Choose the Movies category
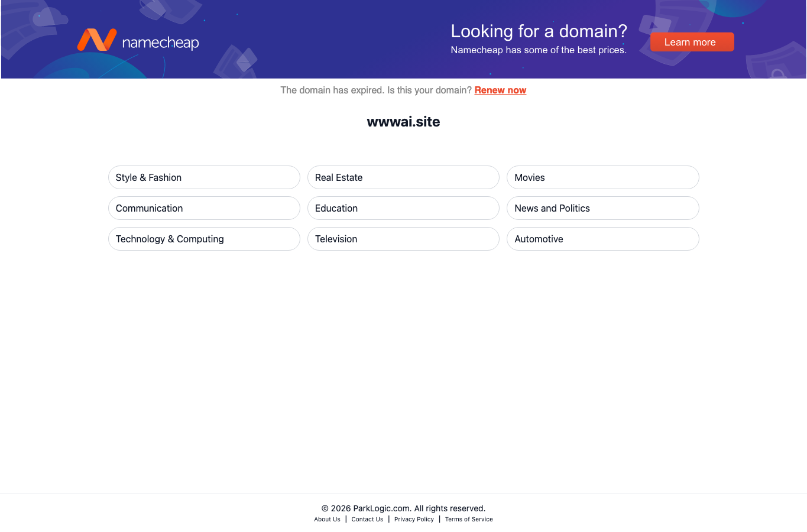The height and width of the screenshot is (532, 807). [602, 177]
